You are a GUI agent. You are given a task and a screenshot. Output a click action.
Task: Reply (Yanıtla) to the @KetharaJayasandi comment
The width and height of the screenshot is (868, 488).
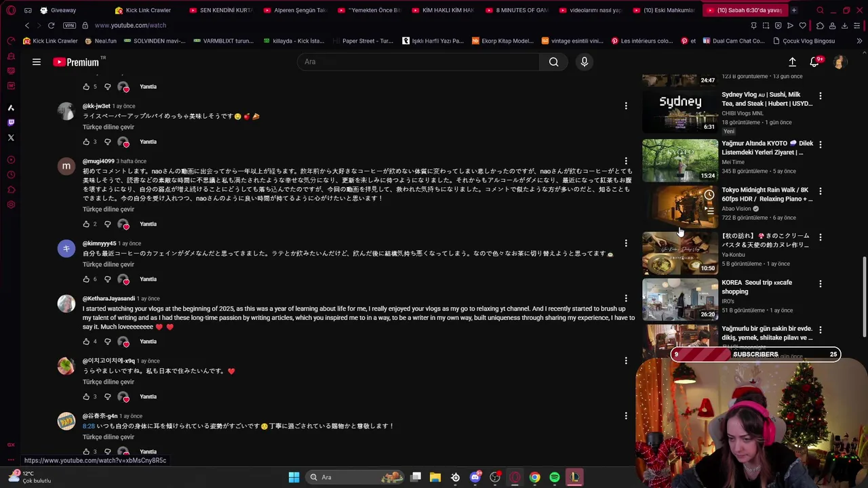click(x=148, y=342)
